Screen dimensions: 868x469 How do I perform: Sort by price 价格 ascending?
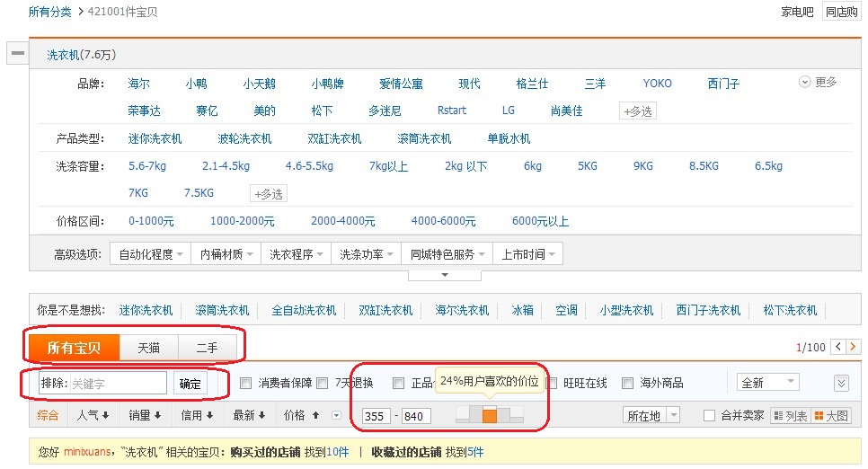click(x=302, y=415)
